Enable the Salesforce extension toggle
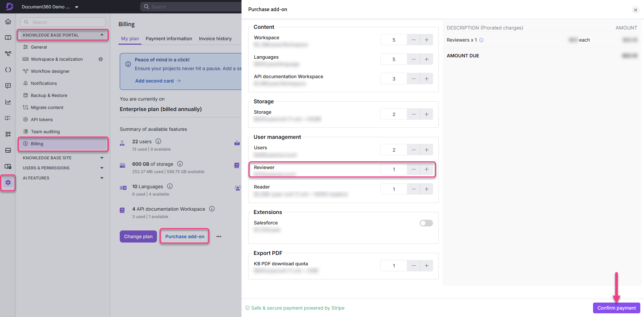 426,223
